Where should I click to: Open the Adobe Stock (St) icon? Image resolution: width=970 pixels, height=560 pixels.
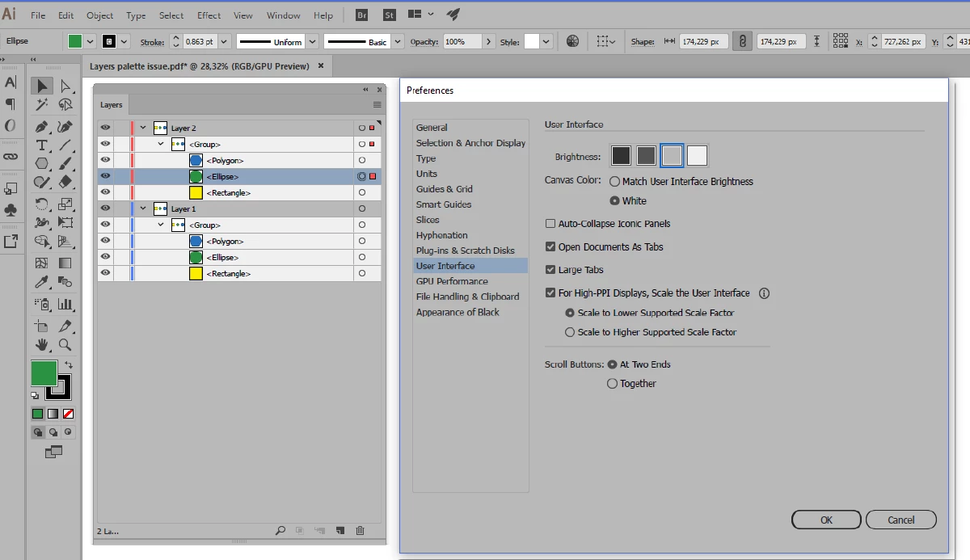point(390,15)
